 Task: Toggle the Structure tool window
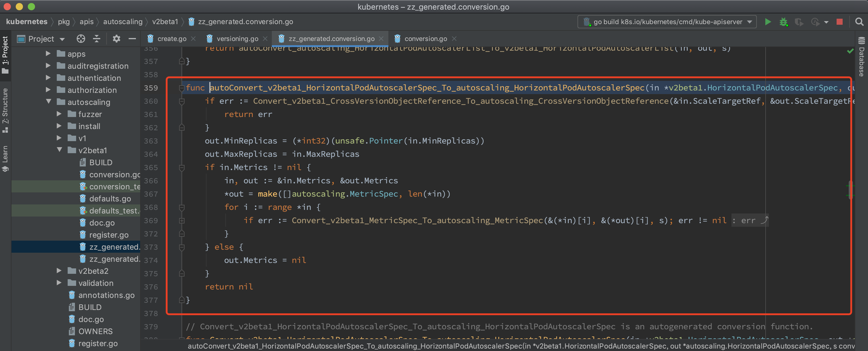tap(5, 109)
